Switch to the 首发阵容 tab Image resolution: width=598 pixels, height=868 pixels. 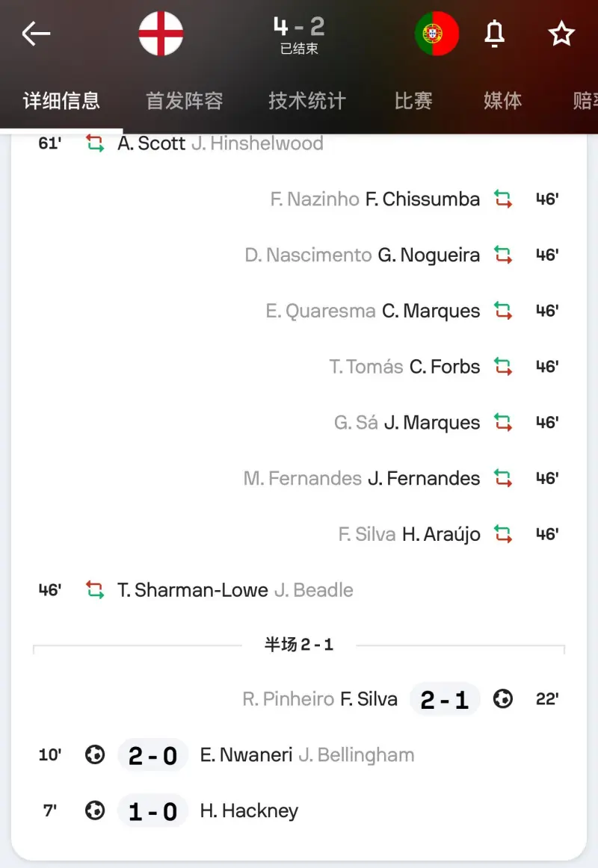pos(184,101)
